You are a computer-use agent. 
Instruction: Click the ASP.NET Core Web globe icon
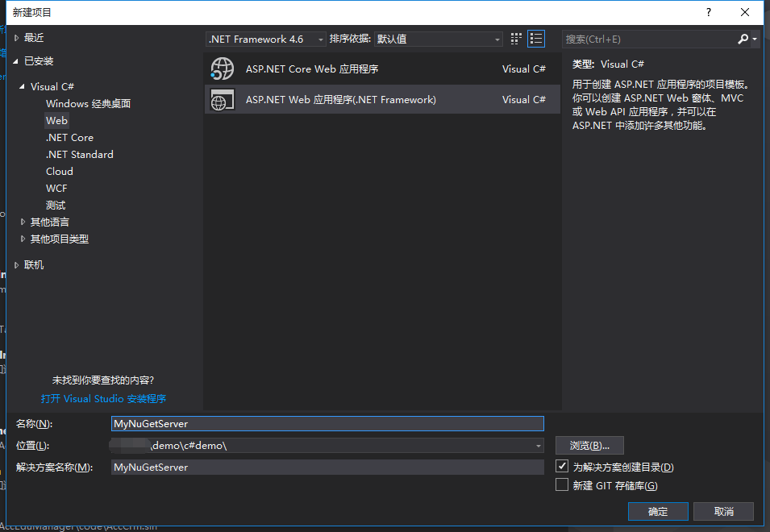coord(222,69)
